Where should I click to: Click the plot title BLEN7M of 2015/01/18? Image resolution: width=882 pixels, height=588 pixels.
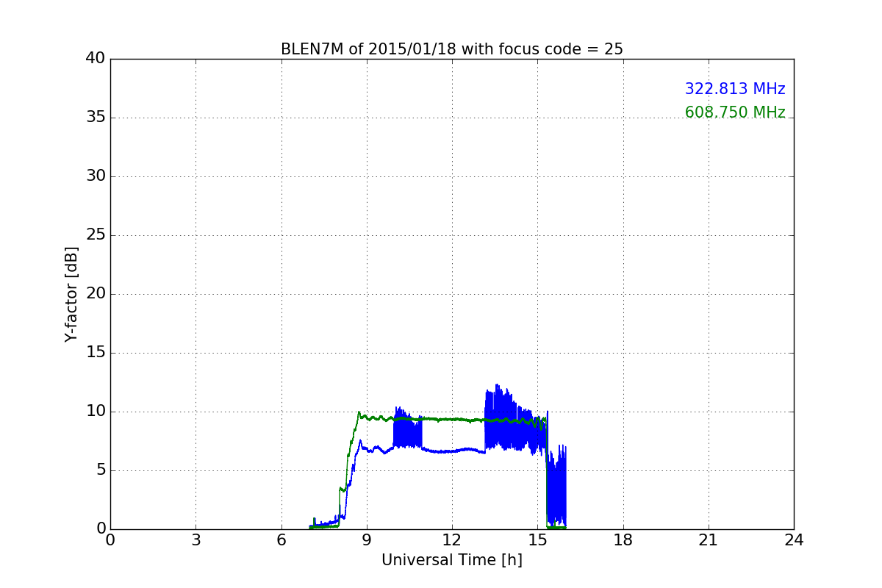(x=451, y=49)
